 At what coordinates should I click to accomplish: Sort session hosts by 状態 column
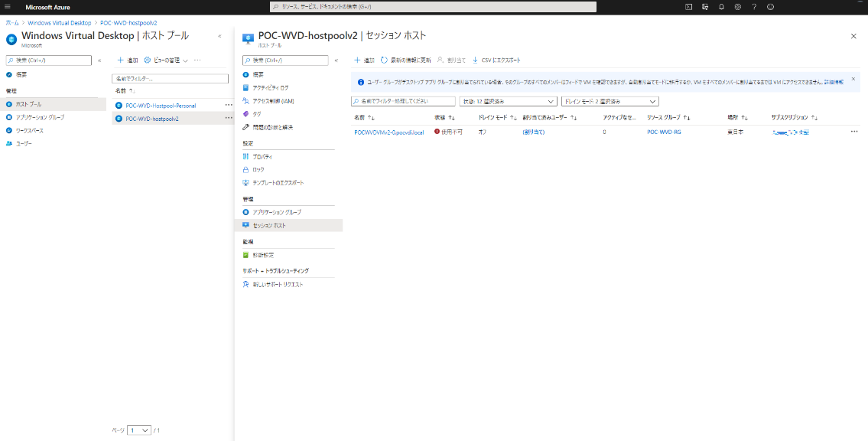click(445, 118)
